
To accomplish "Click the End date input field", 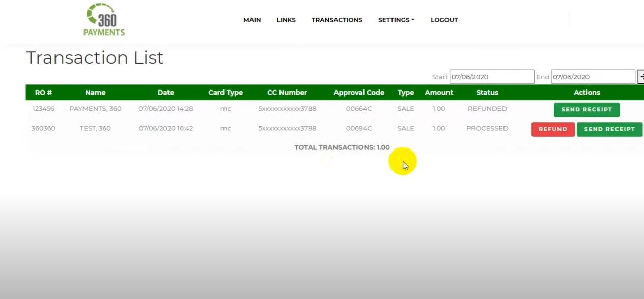I will tap(592, 76).
